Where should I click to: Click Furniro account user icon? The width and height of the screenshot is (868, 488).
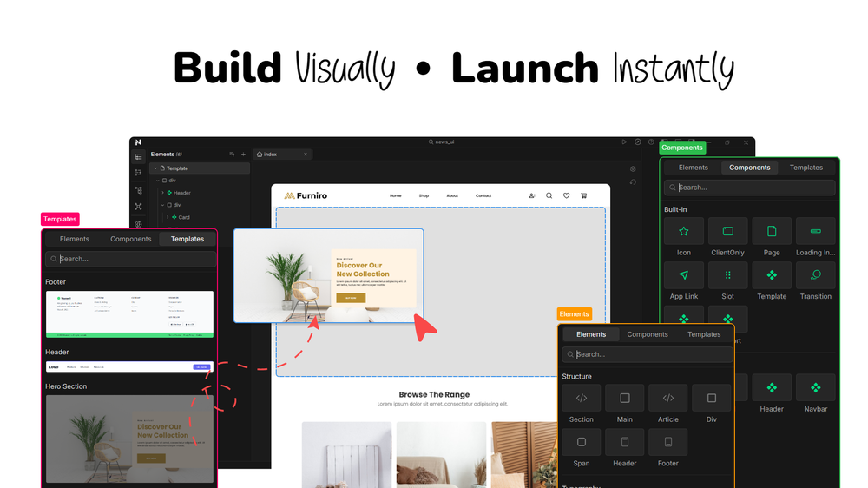tap(532, 195)
